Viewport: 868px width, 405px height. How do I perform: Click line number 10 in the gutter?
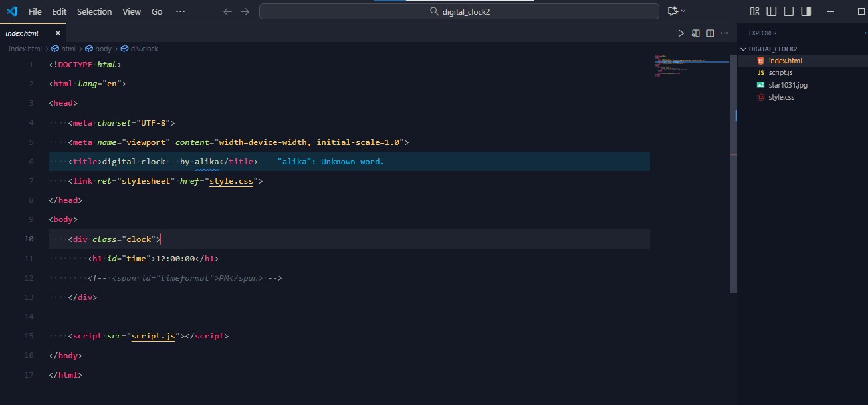[29, 239]
